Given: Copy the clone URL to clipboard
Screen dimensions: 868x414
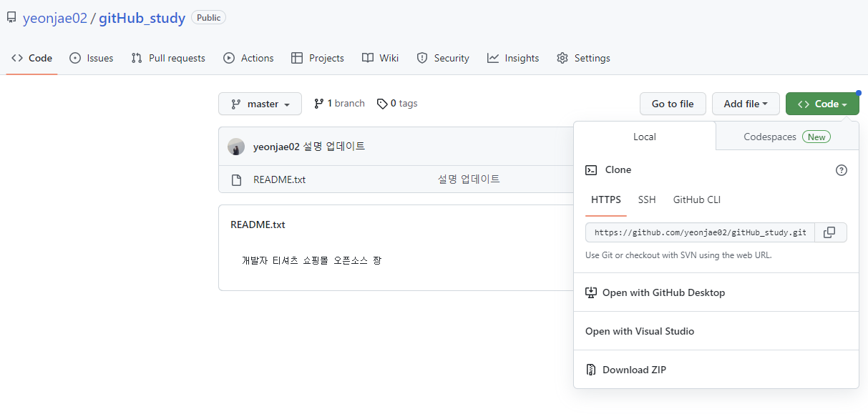Looking at the screenshot, I should click(x=831, y=232).
